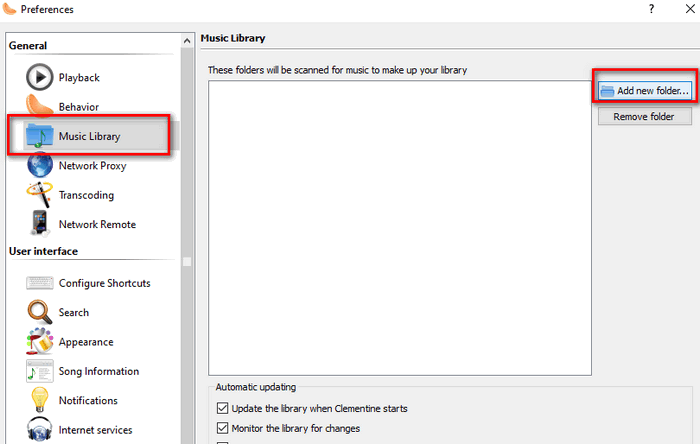The width and height of the screenshot is (700, 444).
Task: Click the Song Information note icon
Action: (x=39, y=371)
